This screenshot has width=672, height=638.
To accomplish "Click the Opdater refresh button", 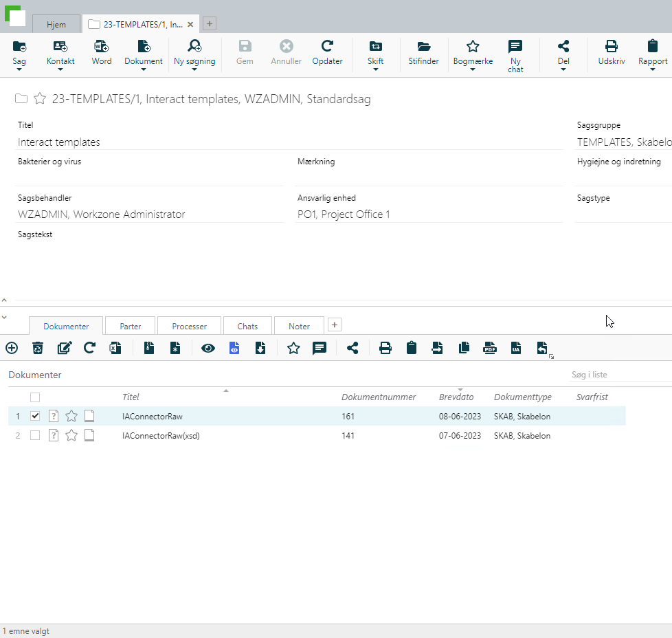I will [x=327, y=52].
